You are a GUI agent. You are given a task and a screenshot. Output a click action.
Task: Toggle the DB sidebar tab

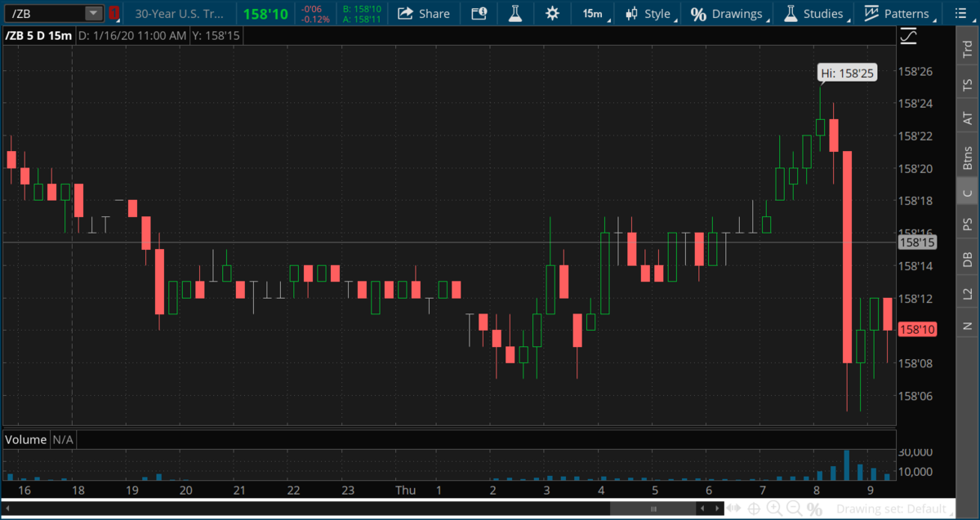point(968,259)
